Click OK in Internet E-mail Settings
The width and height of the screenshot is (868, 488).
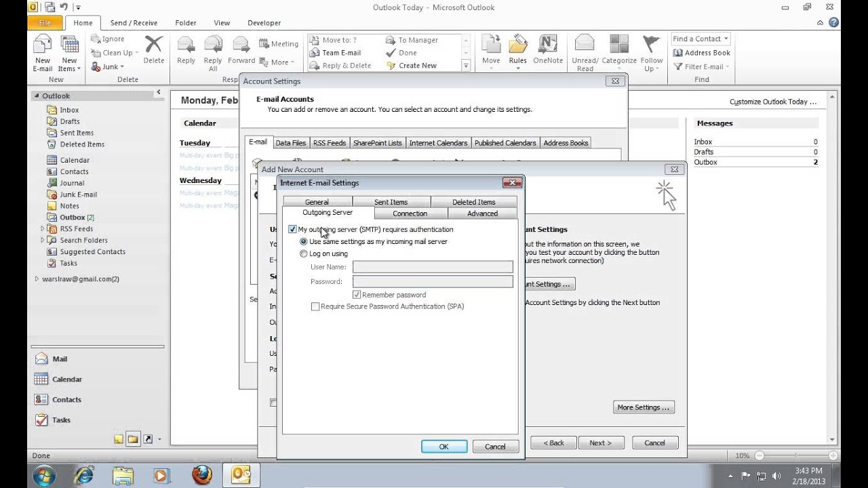pos(444,447)
